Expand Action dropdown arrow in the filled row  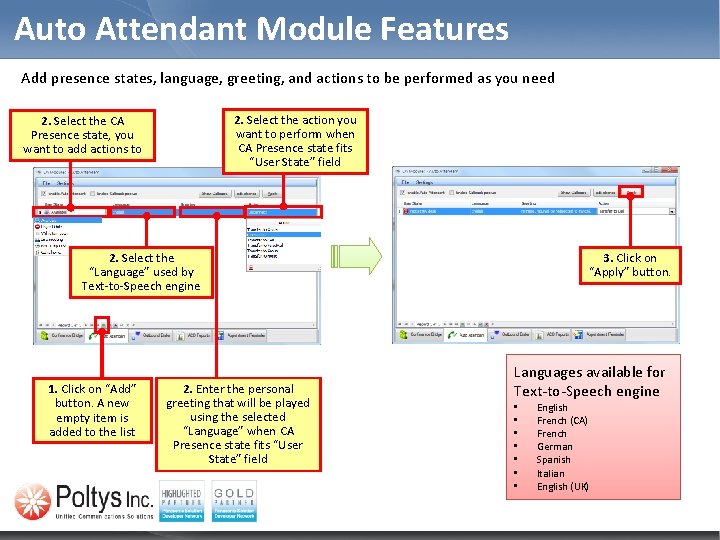672,212
